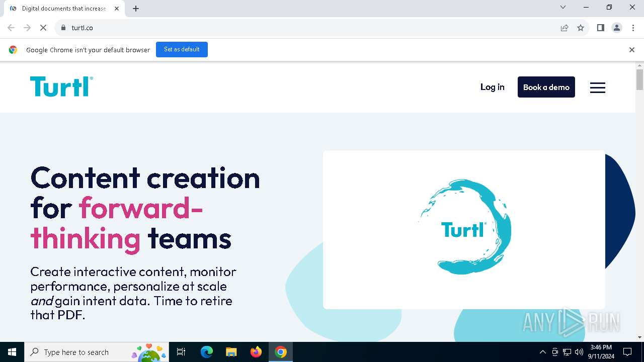Open network settings tray icon

[567, 352]
